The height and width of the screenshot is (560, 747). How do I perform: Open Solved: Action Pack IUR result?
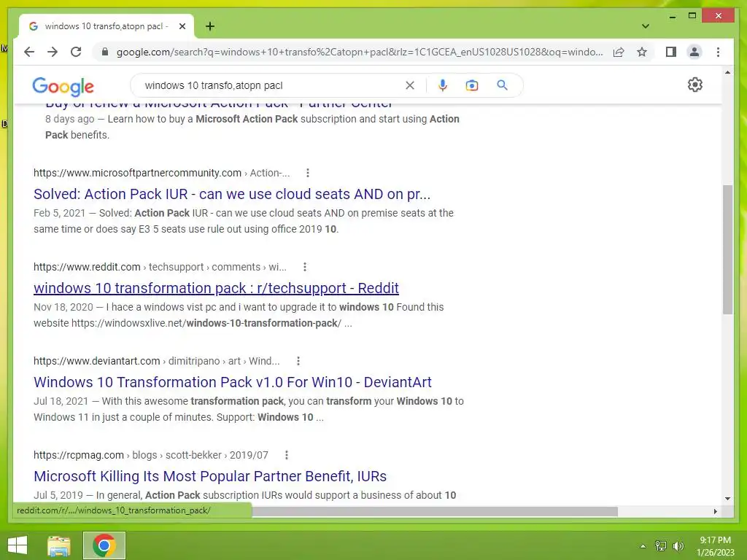[x=232, y=194]
